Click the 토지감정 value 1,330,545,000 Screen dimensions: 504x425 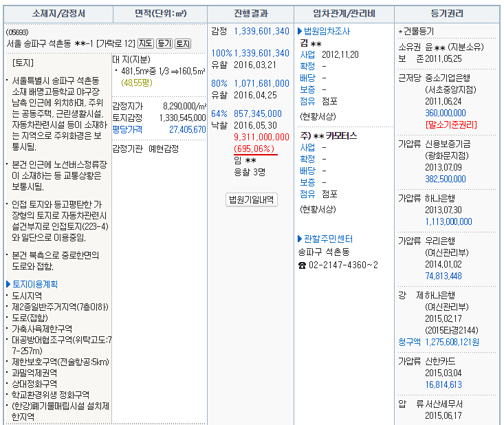pos(183,118)
